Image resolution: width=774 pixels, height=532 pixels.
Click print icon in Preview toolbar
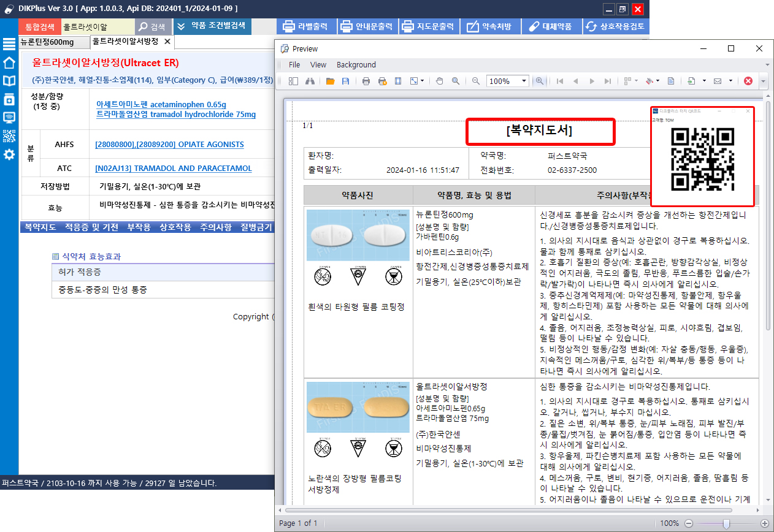366,81
